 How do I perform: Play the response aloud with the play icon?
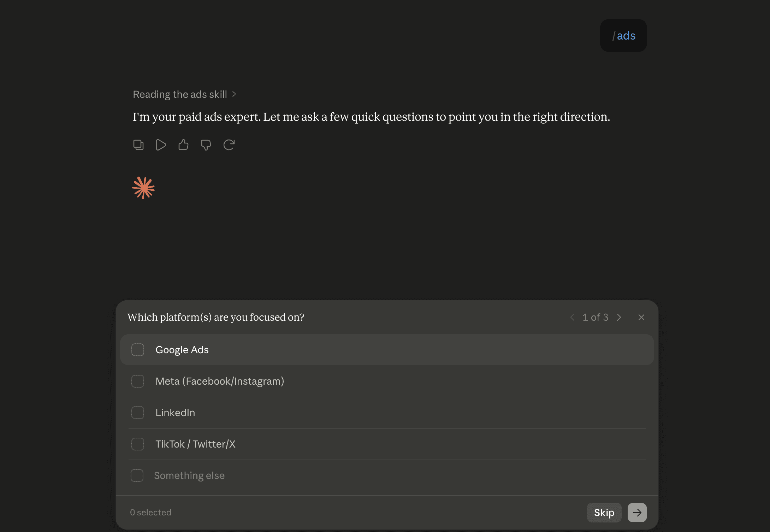pos(161,145)
